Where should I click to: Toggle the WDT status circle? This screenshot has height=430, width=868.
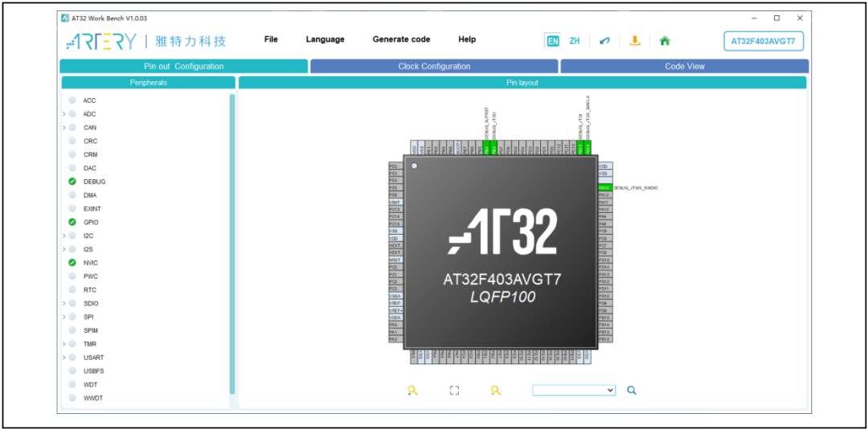[72, 384]
